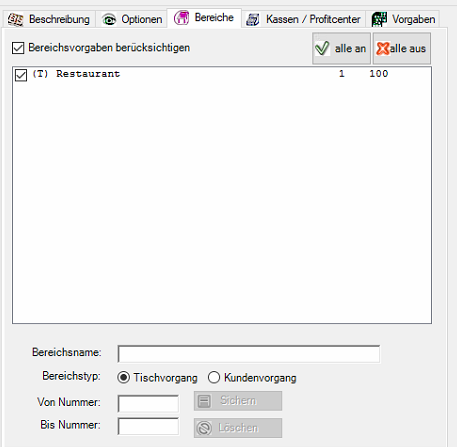Click the red X icon on alle aus
This screenshot has width=457, height=447.
tap(383, 49)
